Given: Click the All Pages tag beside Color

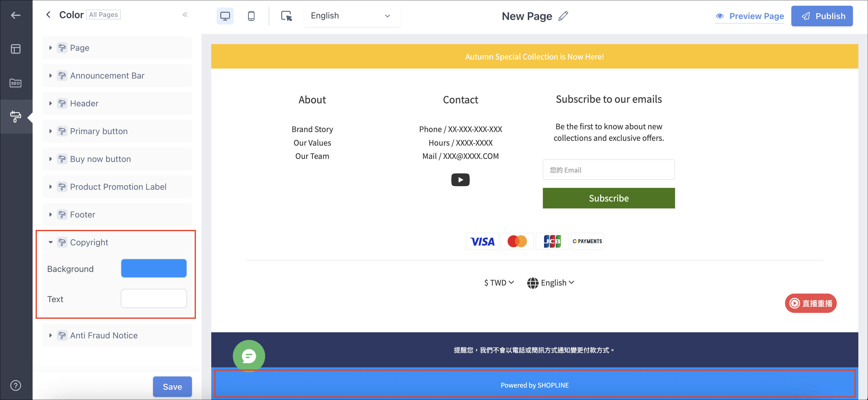Looking at the screenshot, I should pos(104,15).
